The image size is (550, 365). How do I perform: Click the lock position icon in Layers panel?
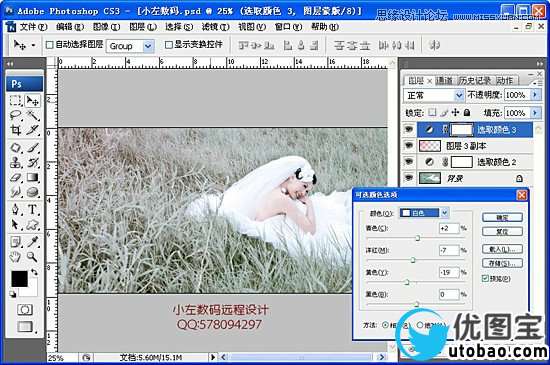pos(455,113)
